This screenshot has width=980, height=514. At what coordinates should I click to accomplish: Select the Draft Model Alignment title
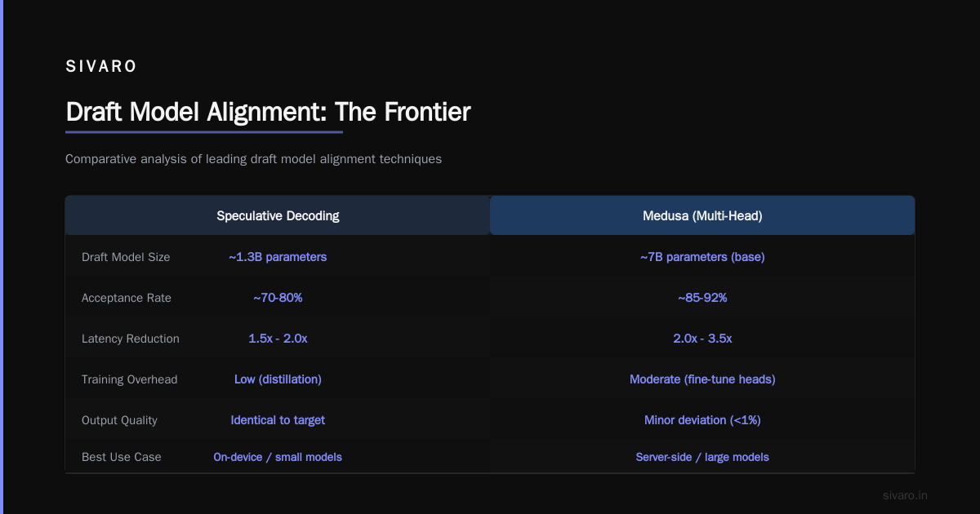point(268,112)
